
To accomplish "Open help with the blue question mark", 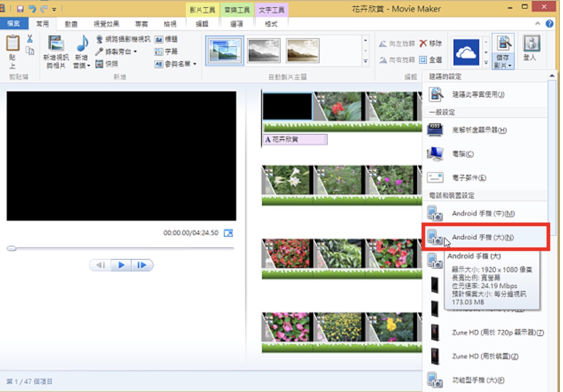I will point(550,24).
